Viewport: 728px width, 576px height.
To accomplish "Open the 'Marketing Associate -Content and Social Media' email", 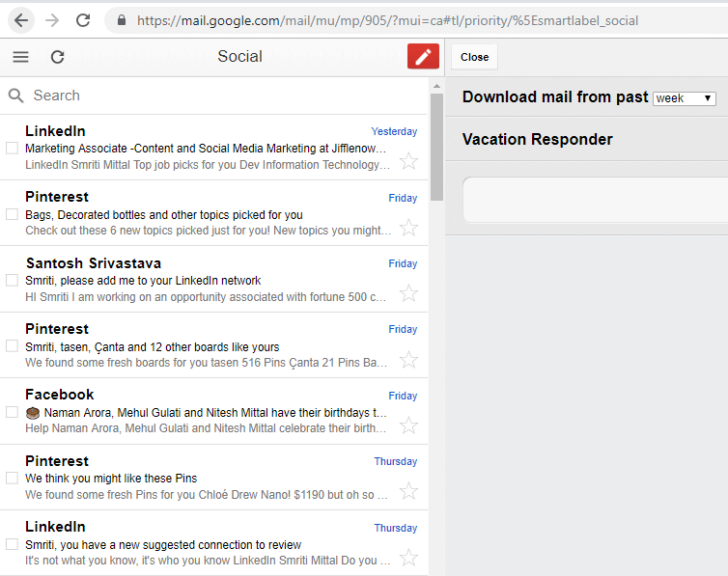I will pos(213,148).
